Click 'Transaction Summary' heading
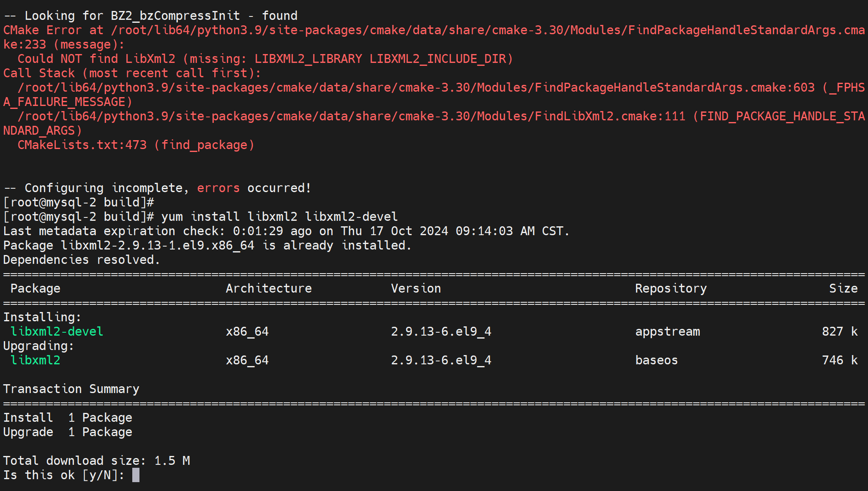Screen dimensions: 868x491 71,389
